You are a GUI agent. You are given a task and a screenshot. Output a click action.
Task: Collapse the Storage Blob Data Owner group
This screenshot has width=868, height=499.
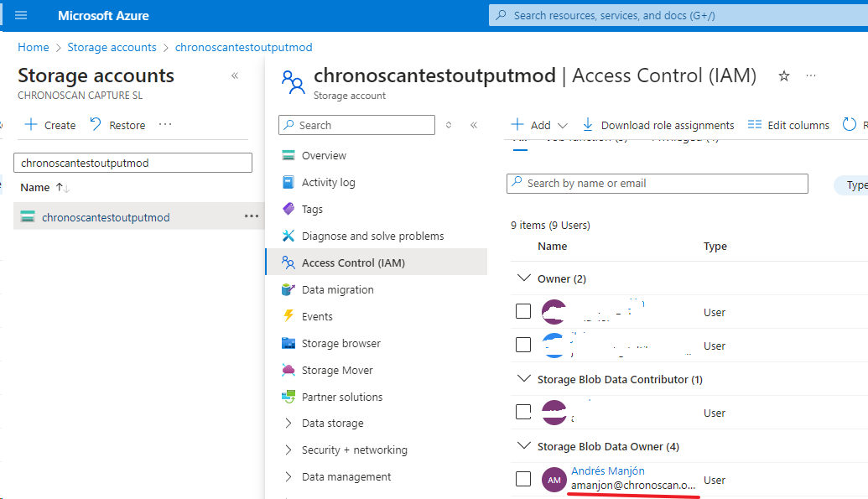[x=524, y=446]
